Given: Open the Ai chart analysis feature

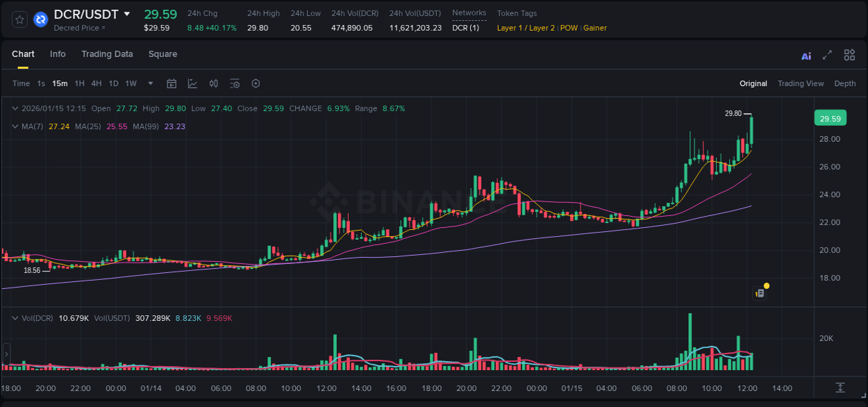Looking at the screenshot, I should pyautogui.click(x=806, y=55).
